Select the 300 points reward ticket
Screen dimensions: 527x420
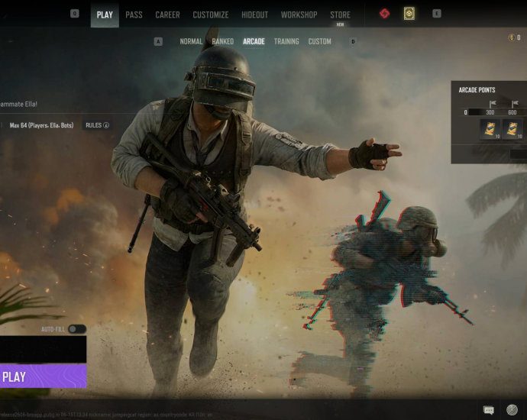pos(490,129)
